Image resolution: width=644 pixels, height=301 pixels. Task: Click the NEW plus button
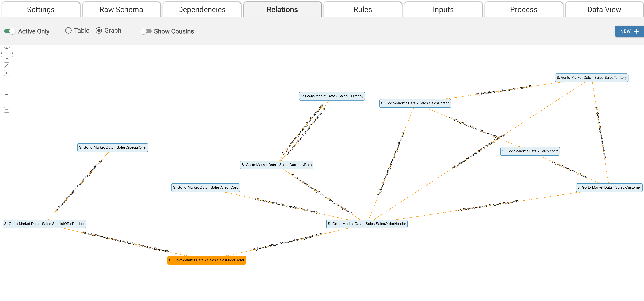click(629, 31)
